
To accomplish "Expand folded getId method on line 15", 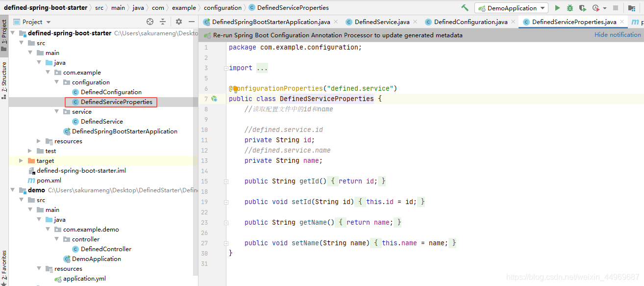I will pyautogui.click(x=226, y=182).
